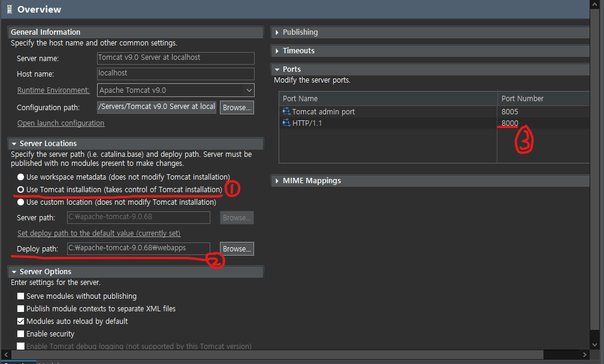Enable Serve modules without publishing
604x364 pixels.
coord(21,296)
